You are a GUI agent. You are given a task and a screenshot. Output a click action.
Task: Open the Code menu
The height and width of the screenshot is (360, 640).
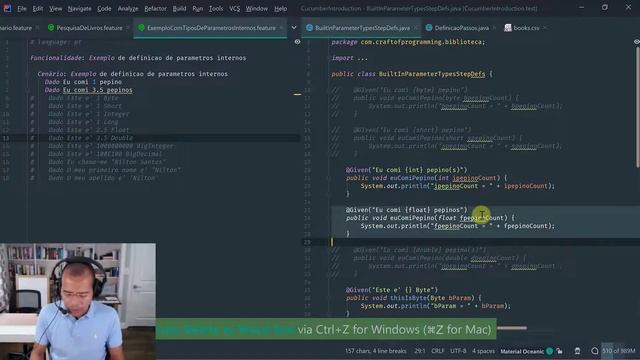pyautogui.click(x=104, y=8)
